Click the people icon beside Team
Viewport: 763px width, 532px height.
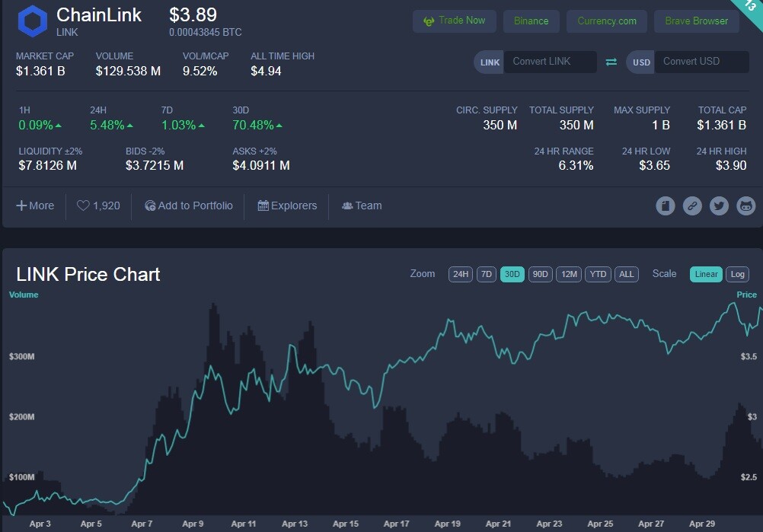click(347, 205)
